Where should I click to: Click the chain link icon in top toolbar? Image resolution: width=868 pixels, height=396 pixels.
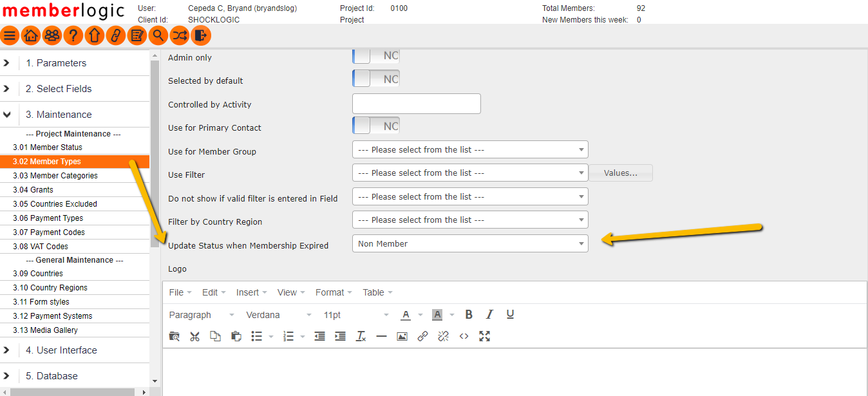click(x=116, y=35)
